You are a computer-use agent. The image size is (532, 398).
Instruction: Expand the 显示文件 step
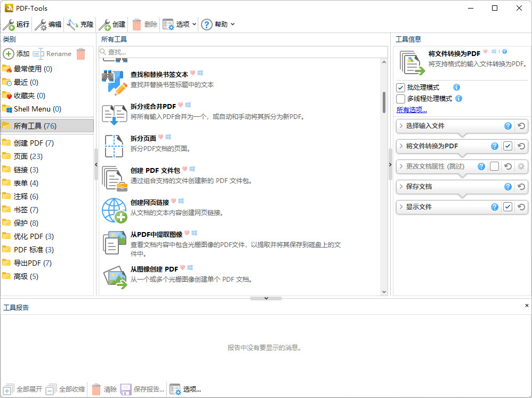point(401,207)
